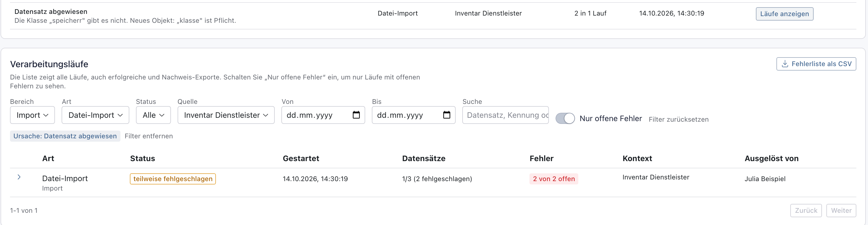The image size is (868, 225).
Task: Click the Verarbeitungsläufe section heading
Action: tap(49, 64)
